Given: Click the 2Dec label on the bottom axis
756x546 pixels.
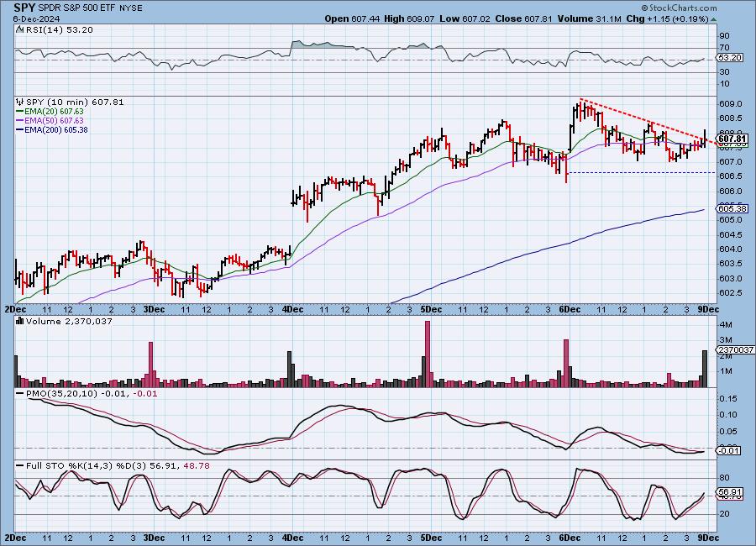Looking at the screenshot, I should point(15,538).
